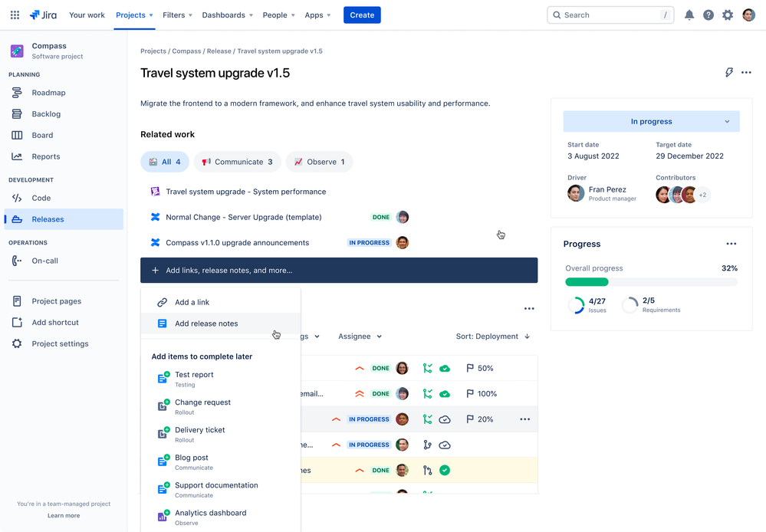The height and width of the screenshot is (532, 766).
Task: Select the Observe 1 filter
Action: coord(319,162)
